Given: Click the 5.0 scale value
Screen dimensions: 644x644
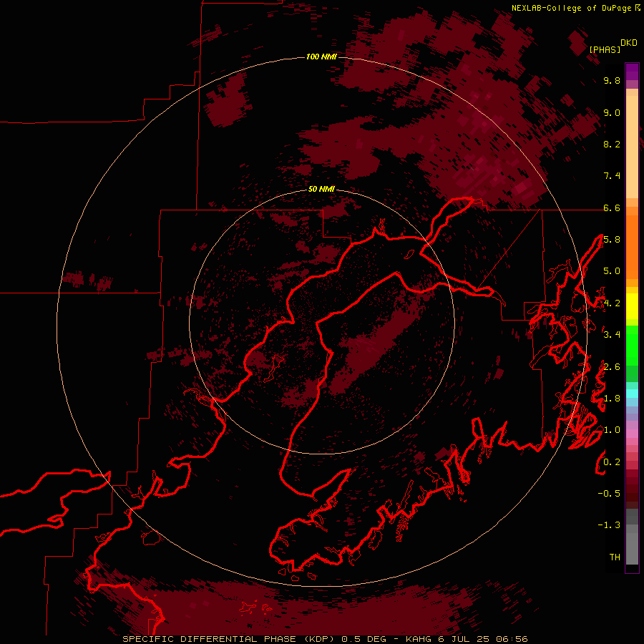Looking at the screenshot, I should [612, 271].
